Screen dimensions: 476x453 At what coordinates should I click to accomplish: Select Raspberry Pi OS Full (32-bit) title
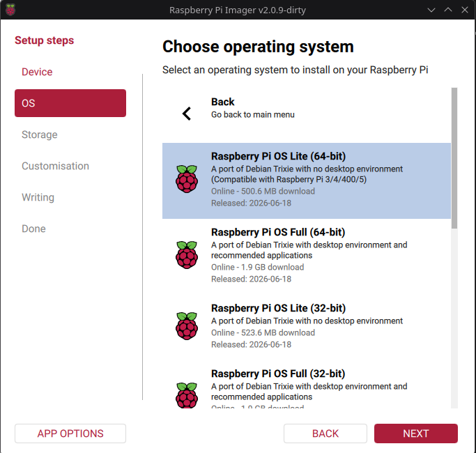tap(278, 374)
